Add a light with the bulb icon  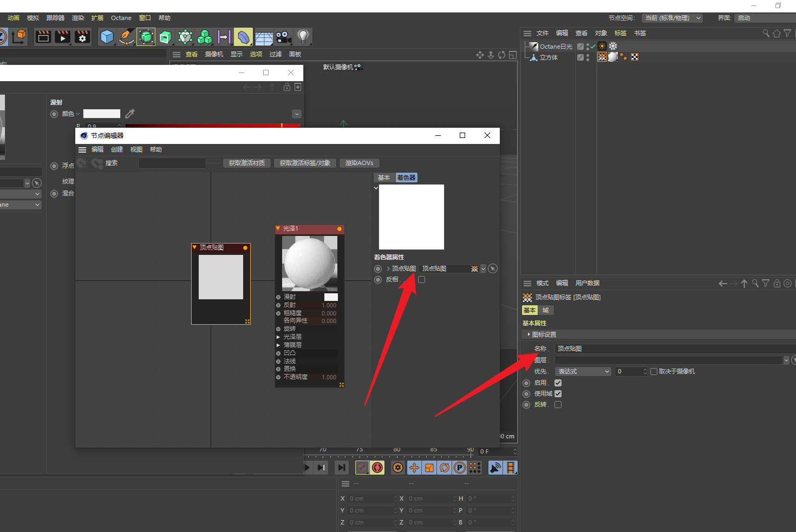(x=303, y=37)
